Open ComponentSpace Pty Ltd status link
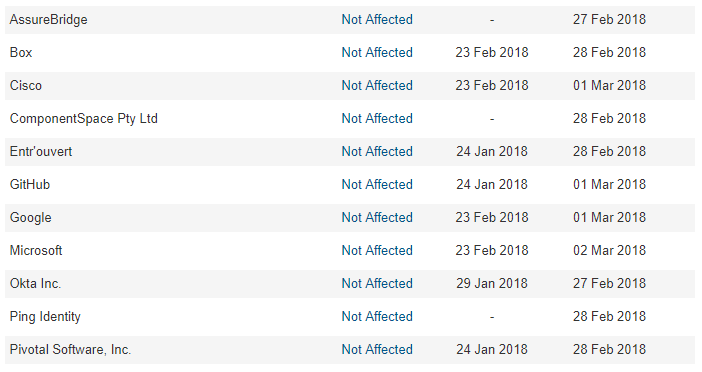 377,119
